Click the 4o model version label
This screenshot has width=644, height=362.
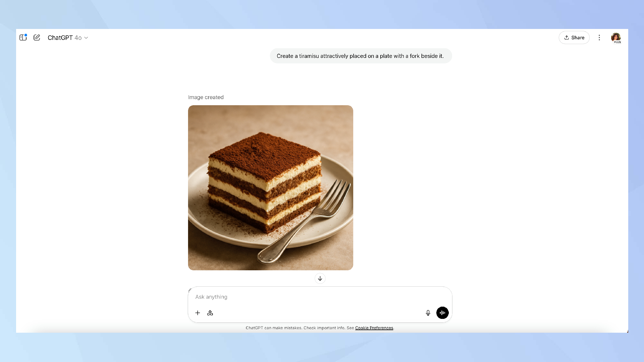tap(78, 38)
